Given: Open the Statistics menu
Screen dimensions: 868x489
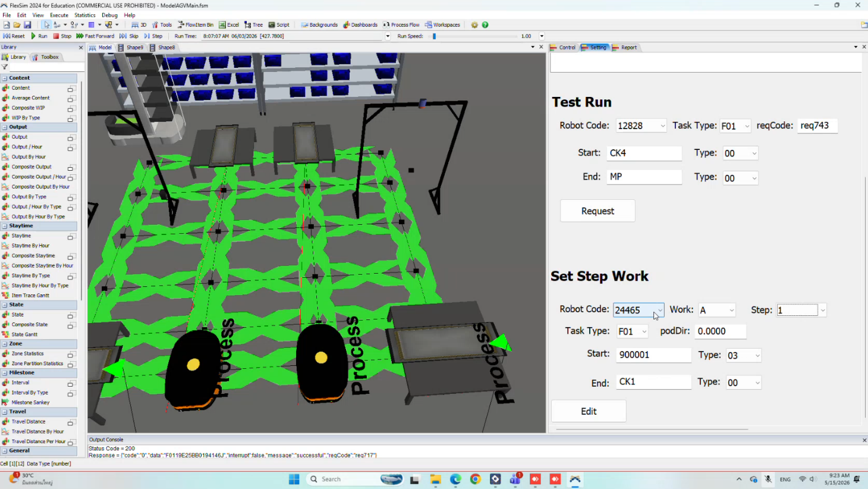Looking at the screenshot, I should [x=84, y=15].
